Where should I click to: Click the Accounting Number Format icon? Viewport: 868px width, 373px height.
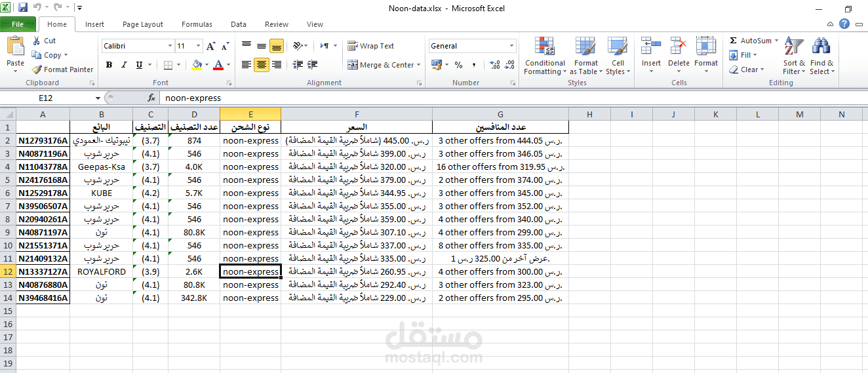[437, 65]
